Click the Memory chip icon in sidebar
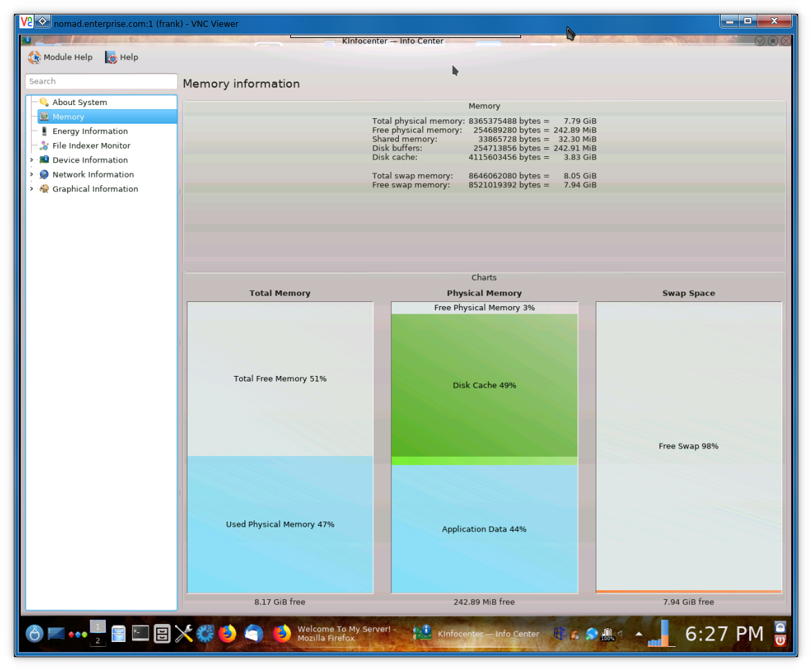This screenshot has height=671, width=812. tap(44, 117)
